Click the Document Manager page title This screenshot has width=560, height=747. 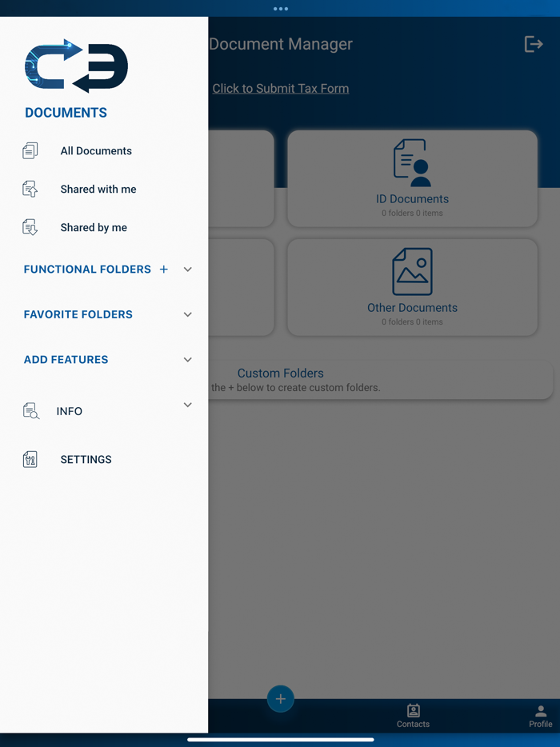pyautogui.click(x=281, y=44)
